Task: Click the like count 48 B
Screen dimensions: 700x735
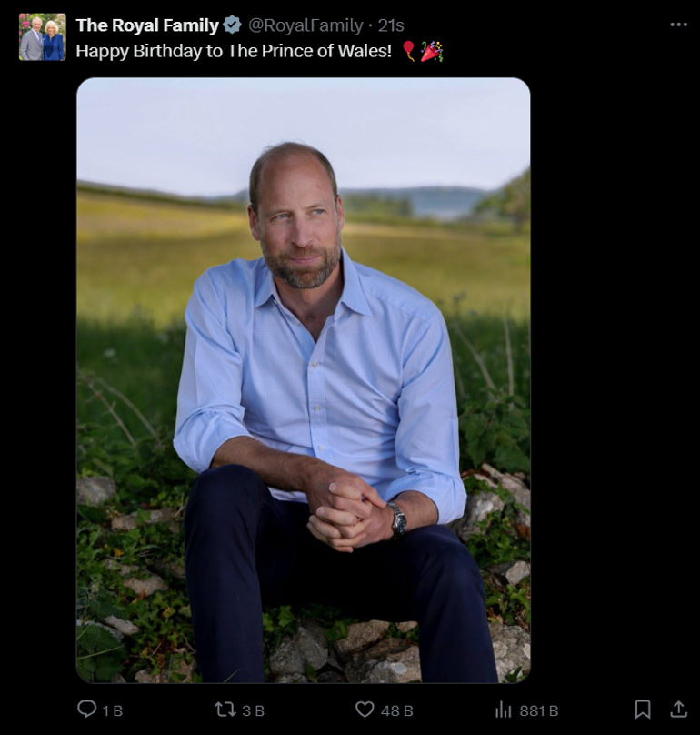Action: pos(397,710)
